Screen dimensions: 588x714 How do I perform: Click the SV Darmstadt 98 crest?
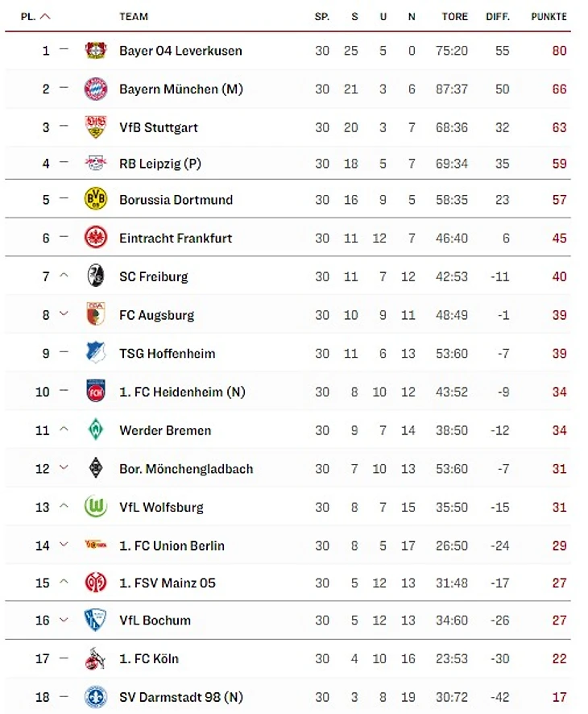(x=95, y=697)
